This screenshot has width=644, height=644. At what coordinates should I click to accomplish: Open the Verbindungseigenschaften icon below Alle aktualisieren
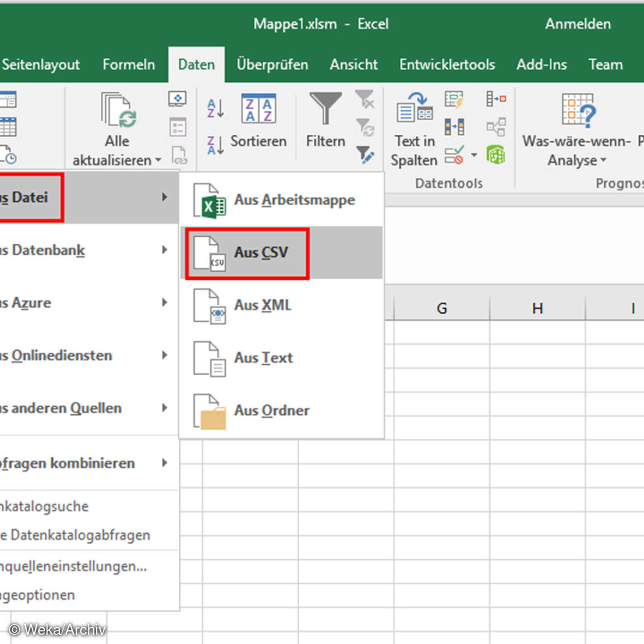177,126
